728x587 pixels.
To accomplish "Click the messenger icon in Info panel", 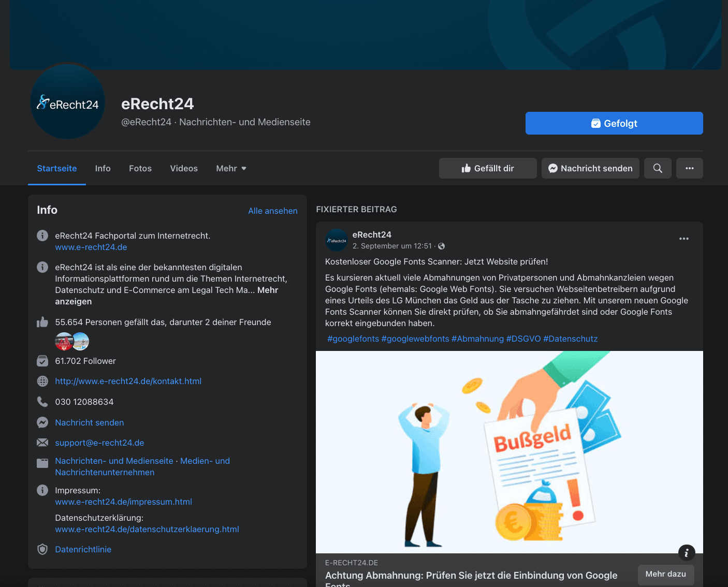I will 42,422.
